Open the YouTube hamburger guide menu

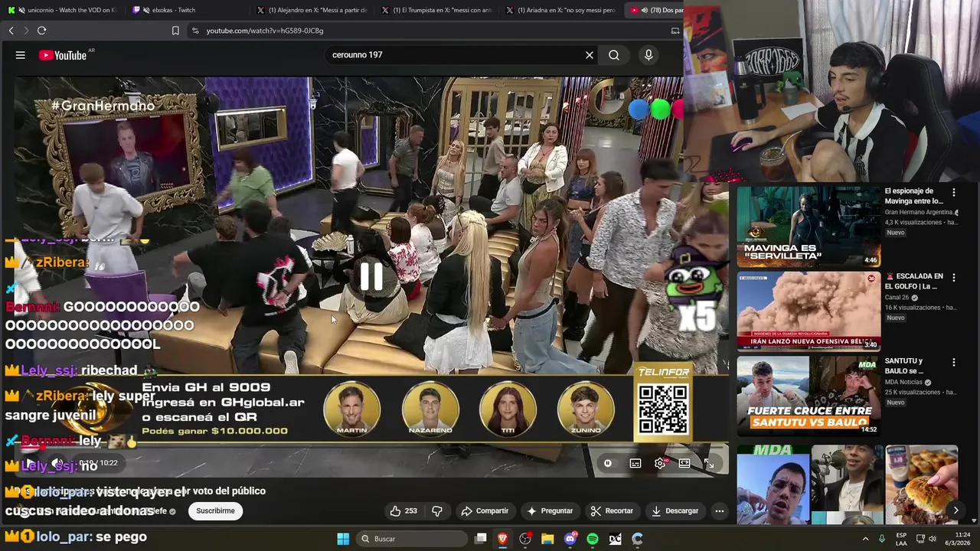(x=21, y=55)
